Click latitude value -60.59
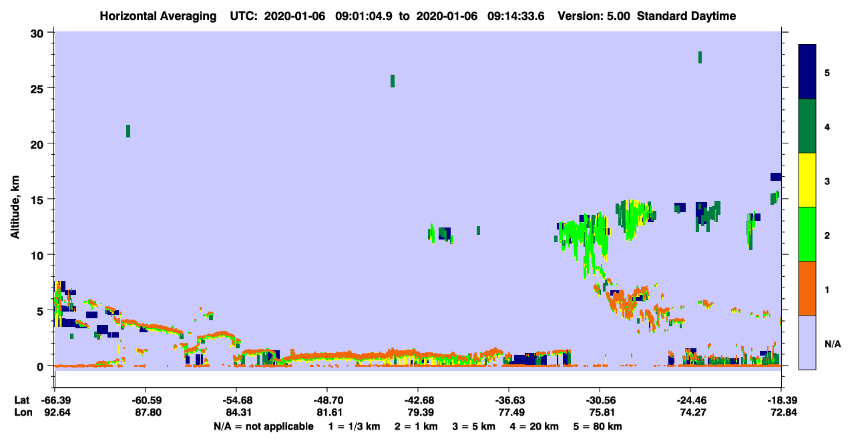The width and height of the screenshot is (868, 445). 146,400
